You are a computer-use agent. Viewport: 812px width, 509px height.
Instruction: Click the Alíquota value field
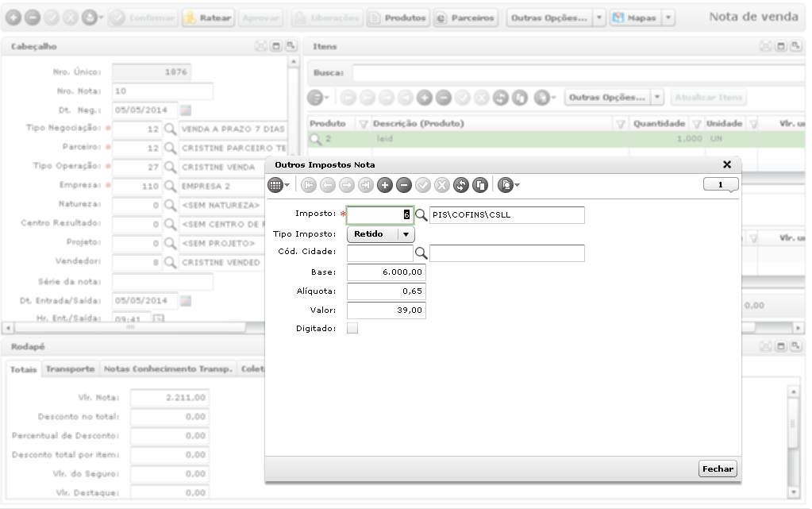coord(387,291)
